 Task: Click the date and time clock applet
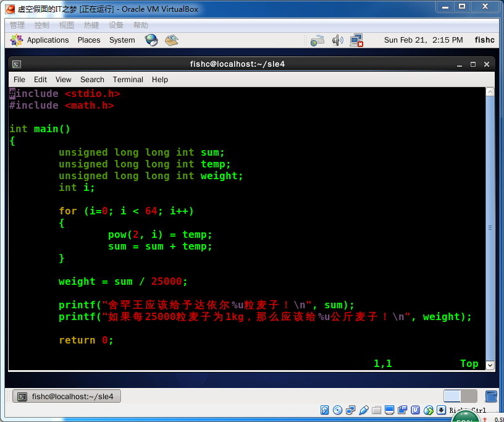pyautogui.click(x=424, y=40)
